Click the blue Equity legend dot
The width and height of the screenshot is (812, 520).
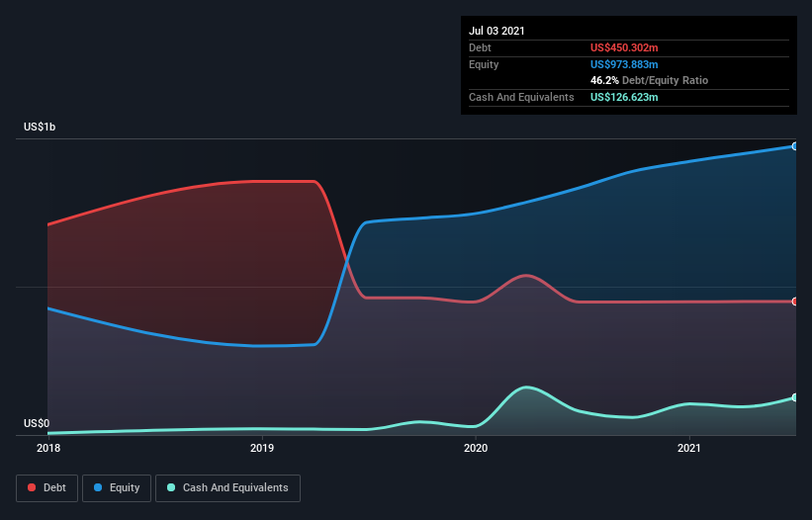point(98,487)
